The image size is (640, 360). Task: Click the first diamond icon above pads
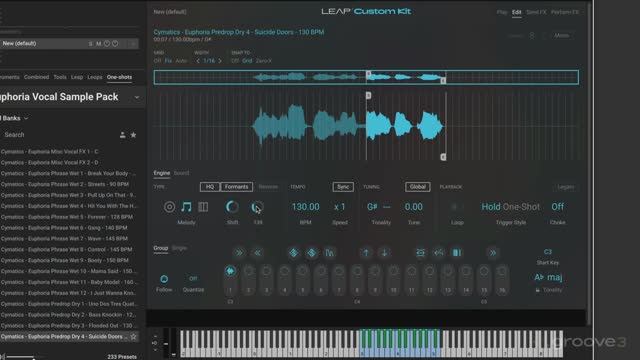tap(293, 253)
